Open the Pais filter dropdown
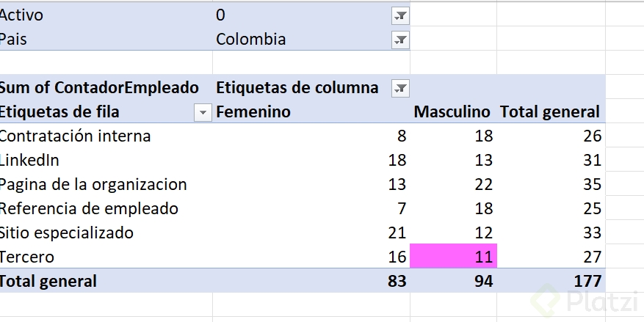 coord(401,40)
